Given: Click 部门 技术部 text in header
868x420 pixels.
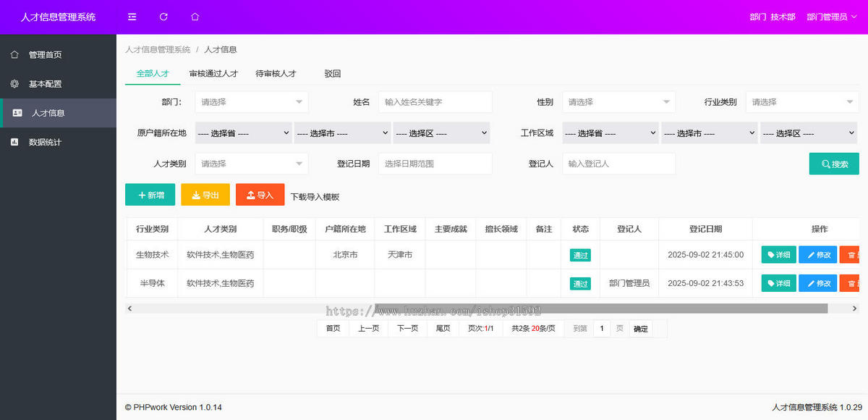Looking at the screenshot, I should [x=773, y=17].
